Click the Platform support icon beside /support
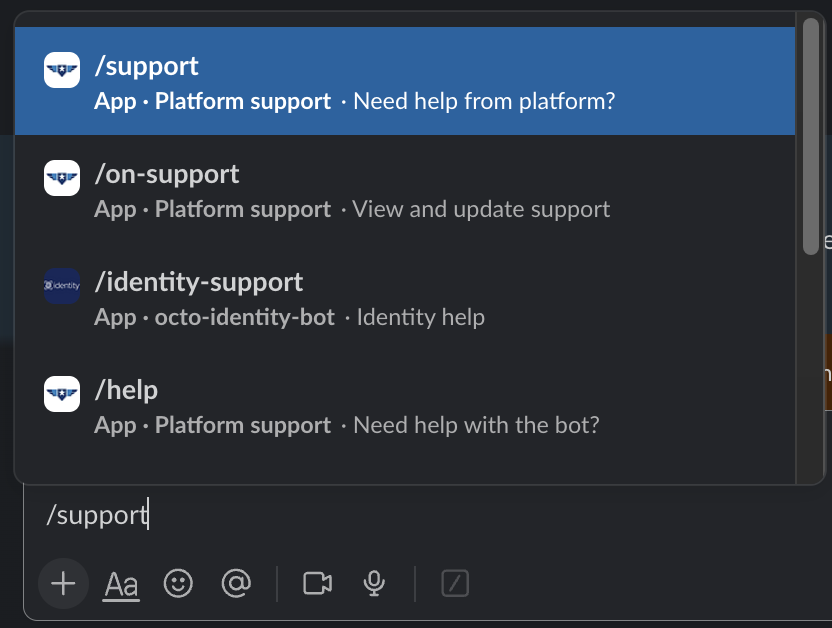 tap(62, 70)
